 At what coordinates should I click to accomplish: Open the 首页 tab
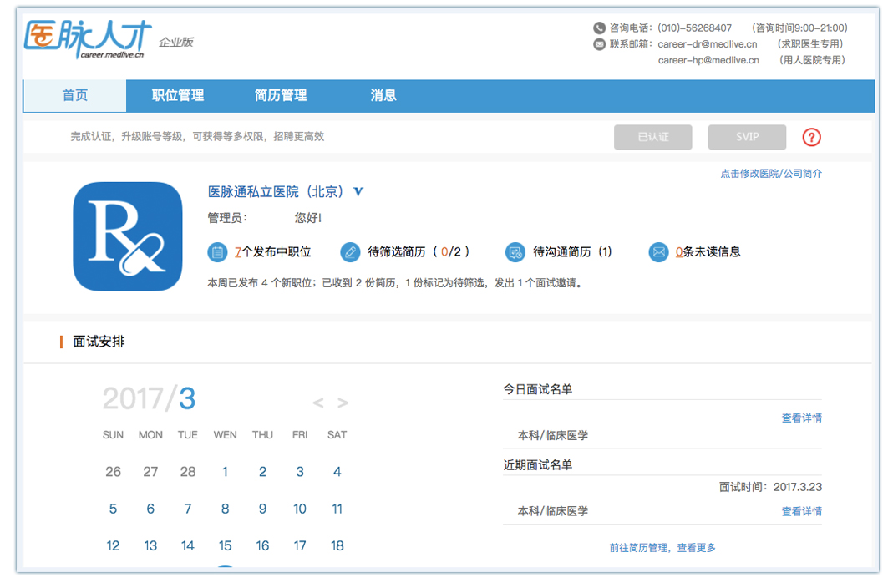click(x=75, y=96)
